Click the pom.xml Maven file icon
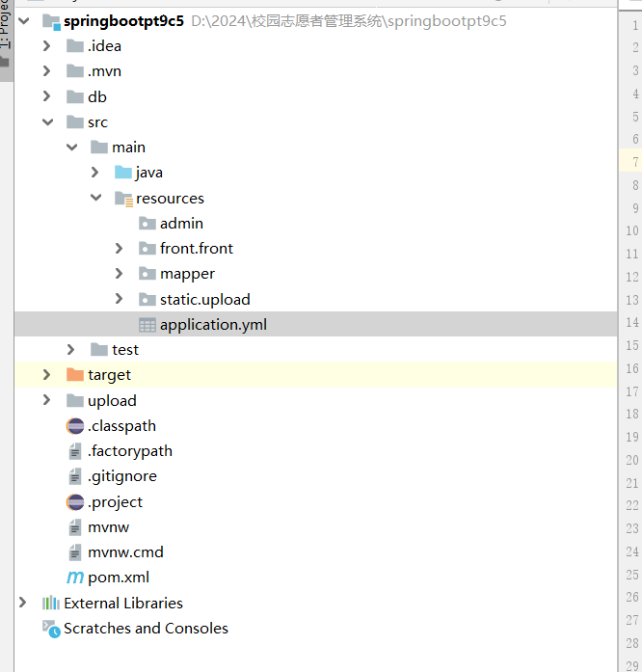The width and height of the screenshot is (642, 672). pyautogui.click(x=75, y=578)
